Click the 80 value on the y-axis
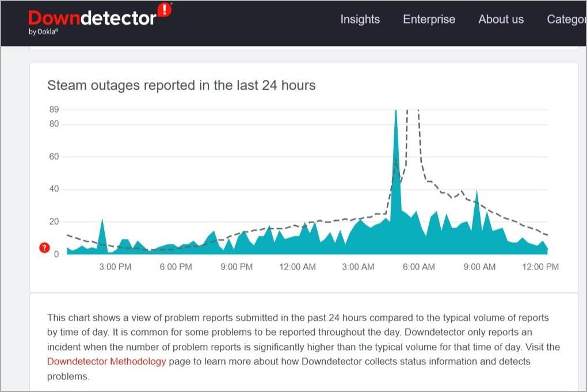Image resolution: width=587 pixels, height=392 pixels. coord(54,124)
